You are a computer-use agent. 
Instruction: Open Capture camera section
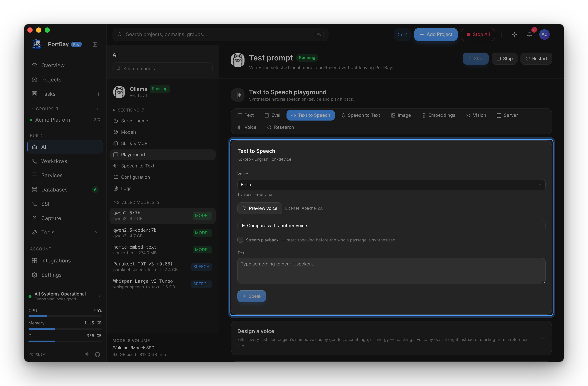(x=65, y=218)
